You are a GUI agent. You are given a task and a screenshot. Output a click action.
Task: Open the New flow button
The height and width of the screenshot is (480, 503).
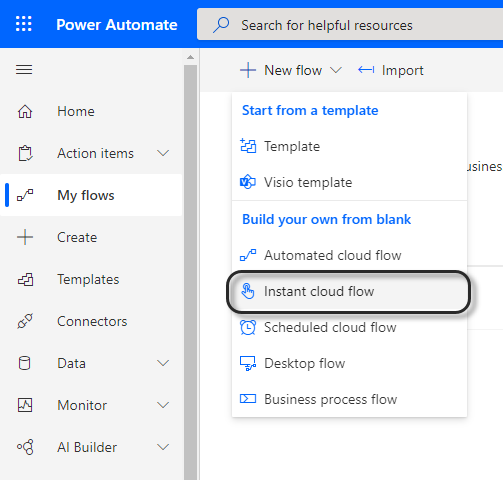(x=291, y=70)
